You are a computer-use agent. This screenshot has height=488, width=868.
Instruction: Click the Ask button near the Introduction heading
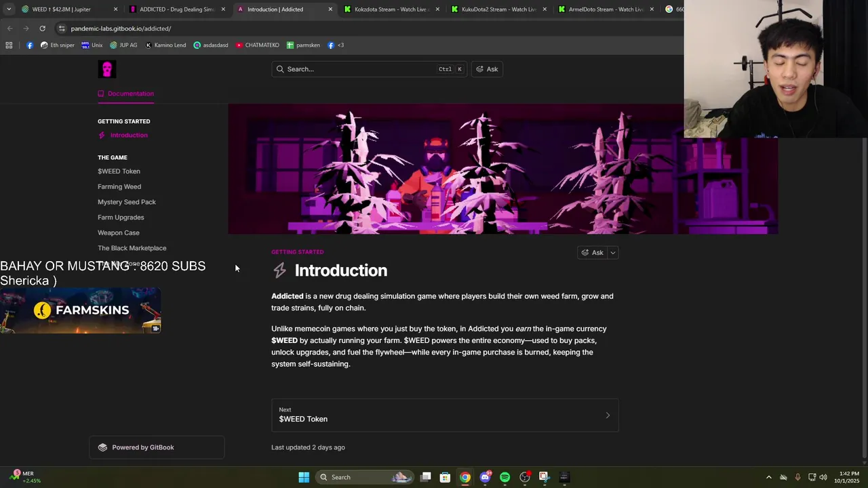pos(592,253)
